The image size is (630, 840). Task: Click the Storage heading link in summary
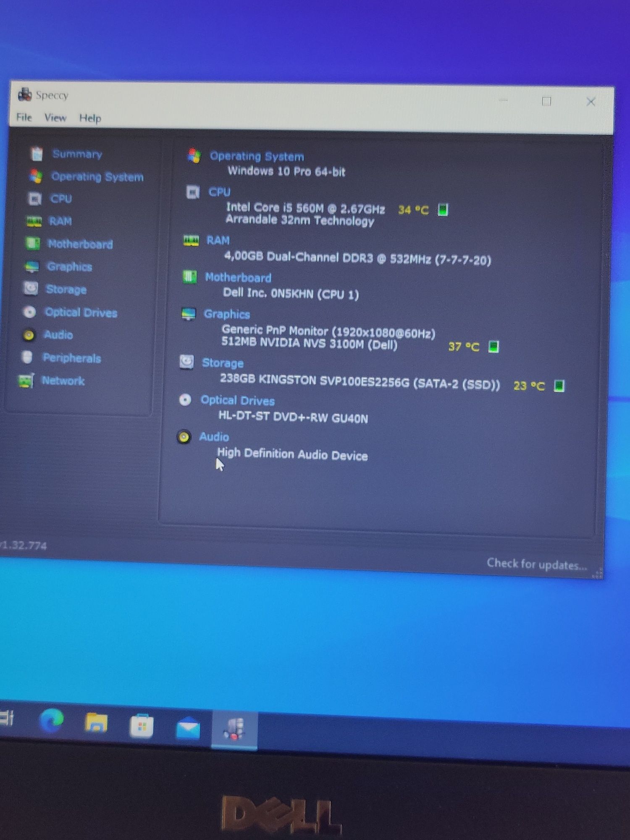tap(223, 363)
